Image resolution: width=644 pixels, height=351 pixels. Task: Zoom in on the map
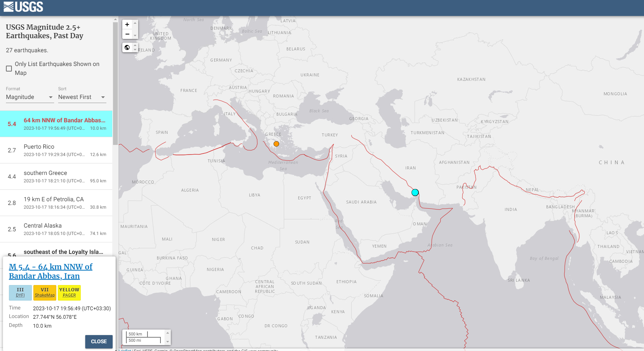(x=127, y=24)
